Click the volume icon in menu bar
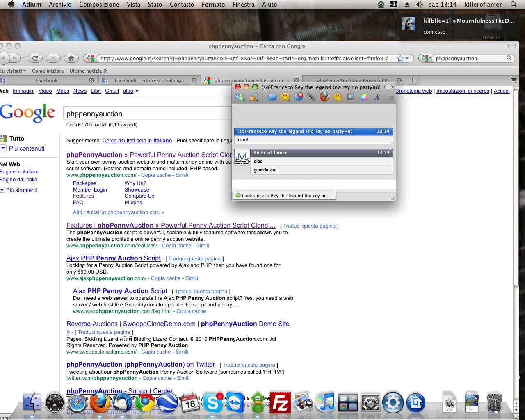The width and height of the screenshot is (525, 420). point(419,5)
